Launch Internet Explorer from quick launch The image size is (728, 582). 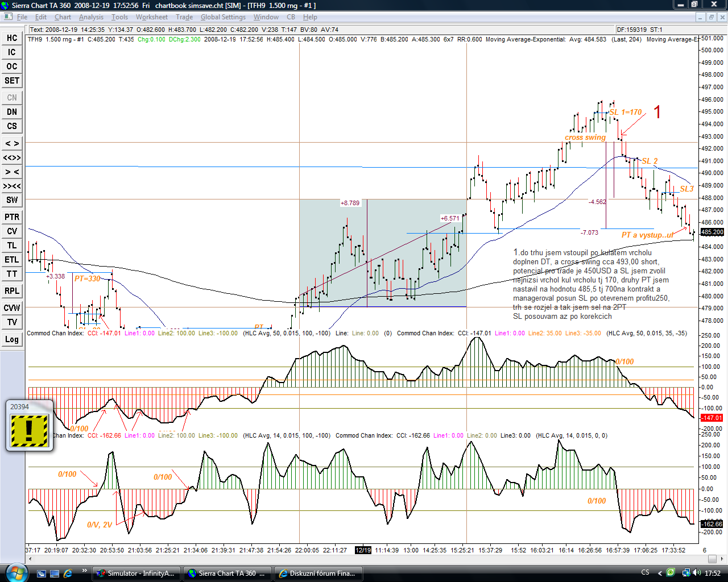(68, 573)
